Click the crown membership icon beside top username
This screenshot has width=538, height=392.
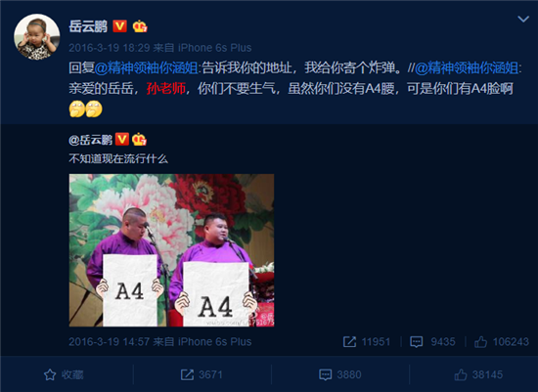(x=140, y=26)
